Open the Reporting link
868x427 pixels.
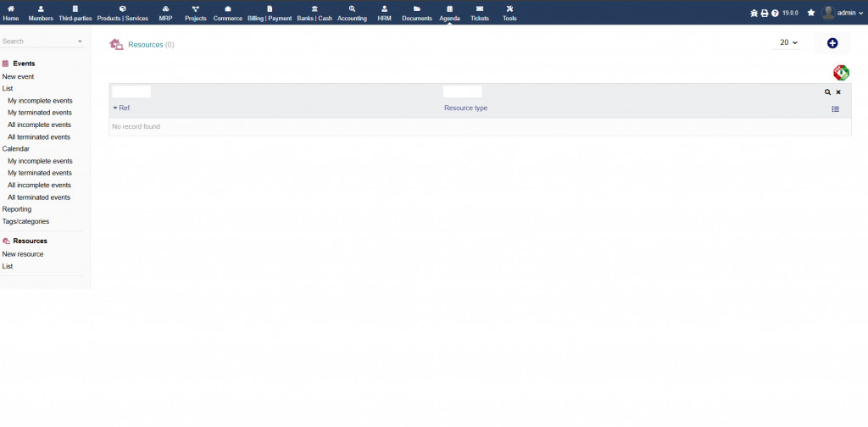pyautogui.click(x=17, y=209)
